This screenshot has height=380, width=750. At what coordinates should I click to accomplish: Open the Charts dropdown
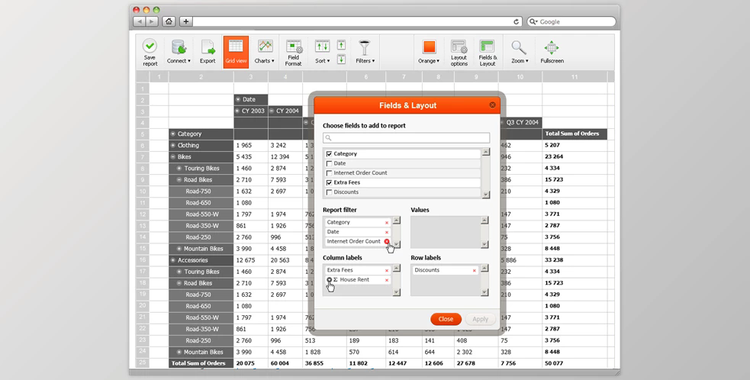265,52
